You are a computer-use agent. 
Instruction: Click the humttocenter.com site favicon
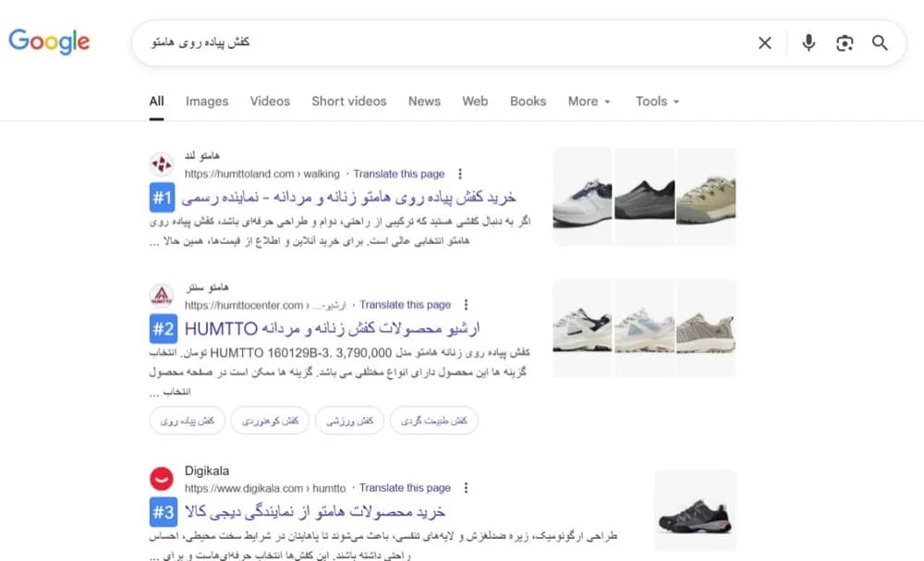pos(162,295)
